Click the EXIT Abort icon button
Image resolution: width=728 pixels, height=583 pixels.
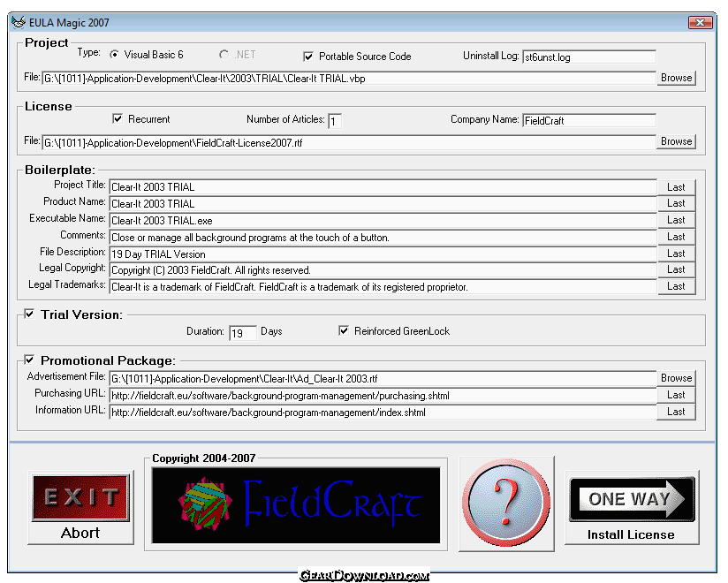(x=80, y=507)
